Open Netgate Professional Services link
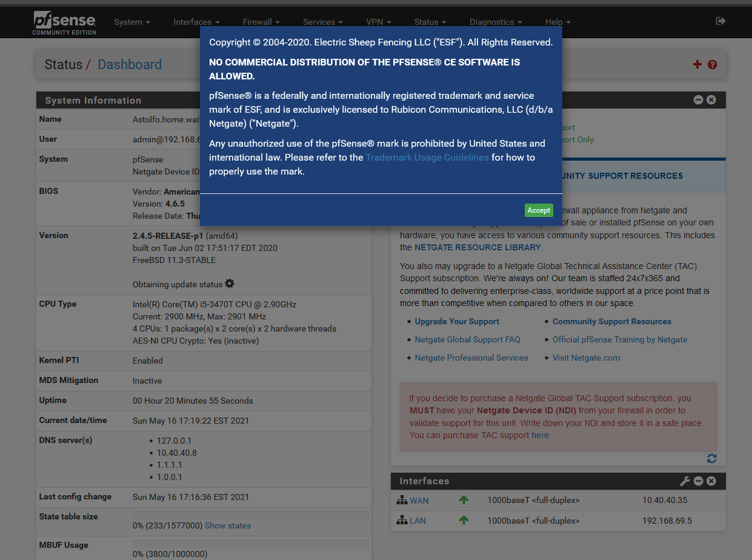 click(x=471, y=358)
